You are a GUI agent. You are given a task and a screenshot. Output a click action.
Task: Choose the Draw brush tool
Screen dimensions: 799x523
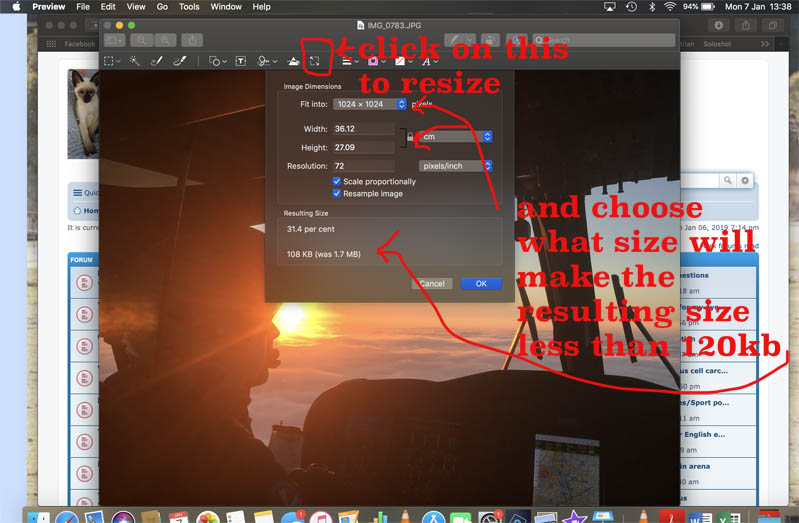pyautogui.click(x=179, y=61)
